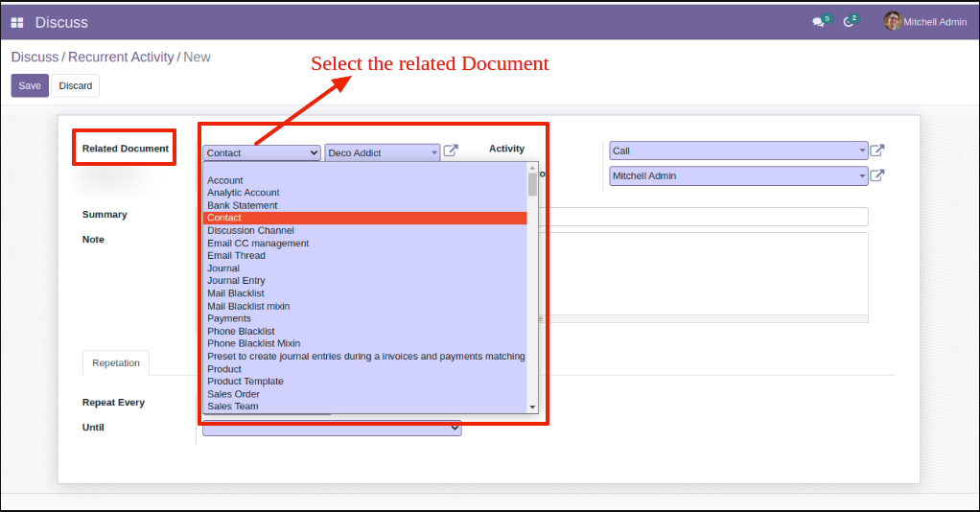The width and height of the screenshot is (980, 512).
Task: Open conversations chat bubble icon
Action: pyautogui.click(x=818, y=22)
